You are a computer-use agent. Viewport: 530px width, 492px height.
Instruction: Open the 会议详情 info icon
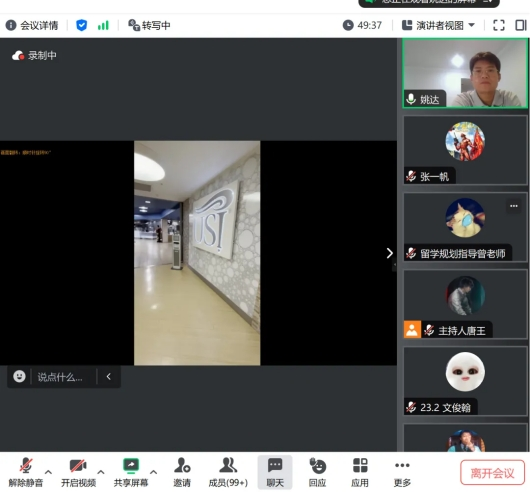tap(11, 25)
